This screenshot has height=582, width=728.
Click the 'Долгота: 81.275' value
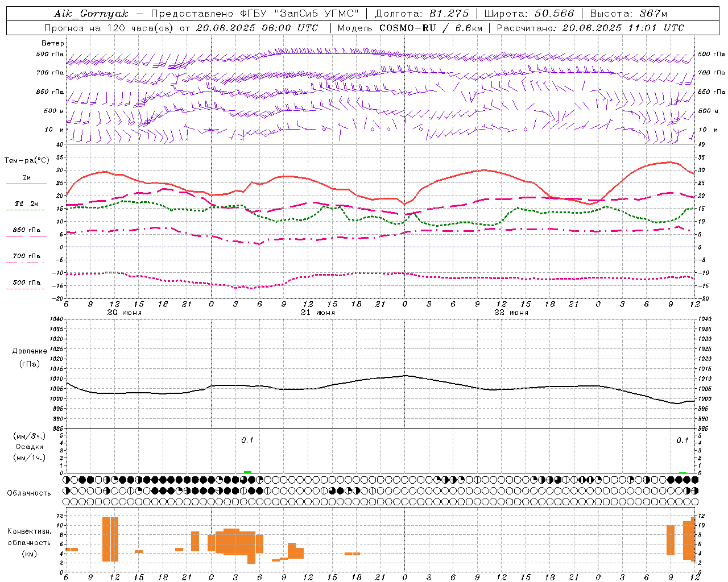click(x=422, y=14)
